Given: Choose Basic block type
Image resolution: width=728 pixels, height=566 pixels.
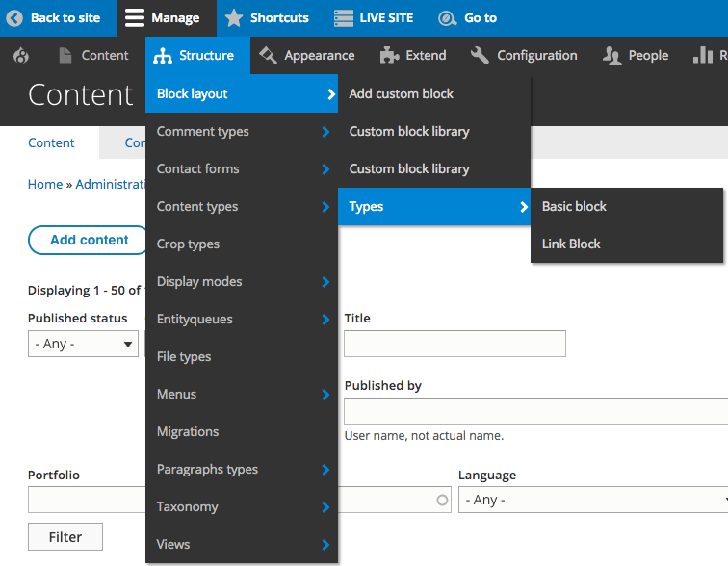Looking at the screenshot, I should (627, 206).
